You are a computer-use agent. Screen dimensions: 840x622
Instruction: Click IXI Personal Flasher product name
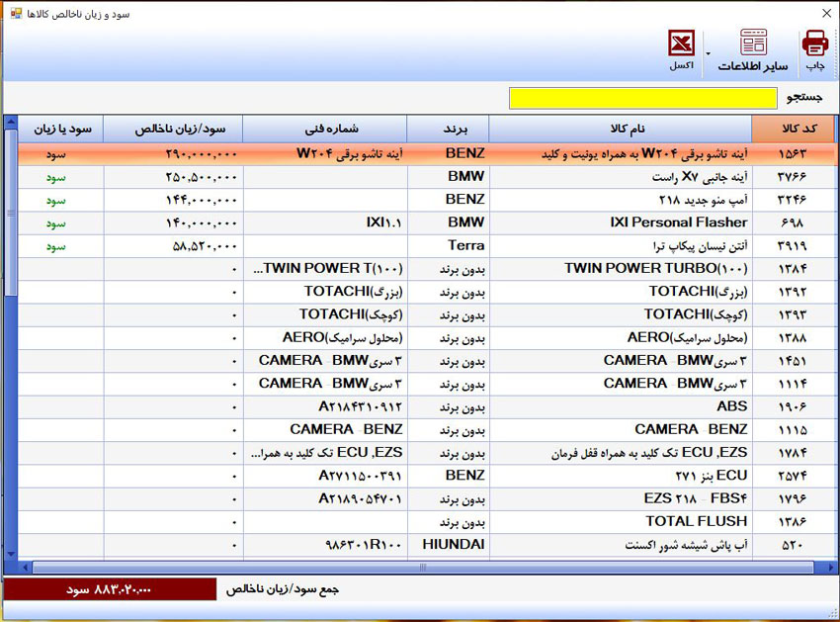click(678, 222)
